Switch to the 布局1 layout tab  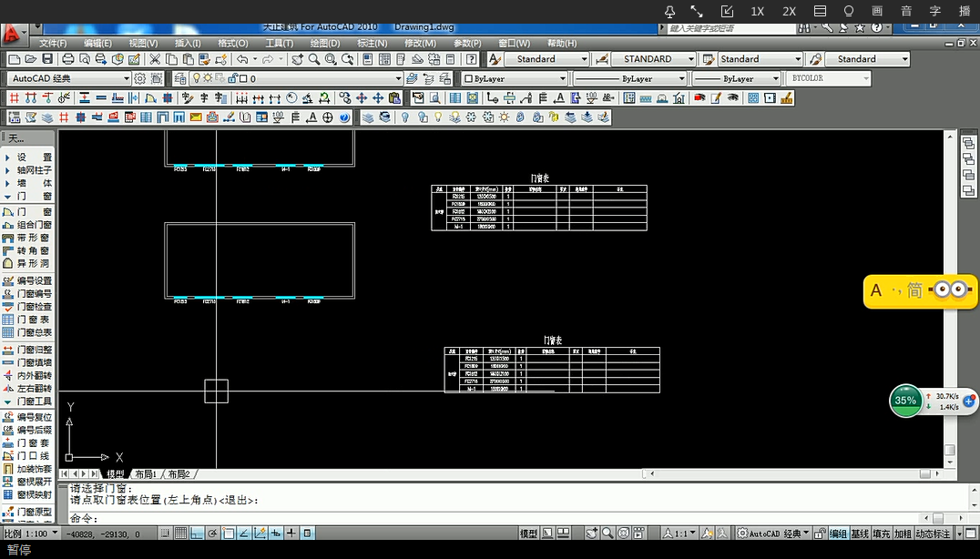coord(145,474)
